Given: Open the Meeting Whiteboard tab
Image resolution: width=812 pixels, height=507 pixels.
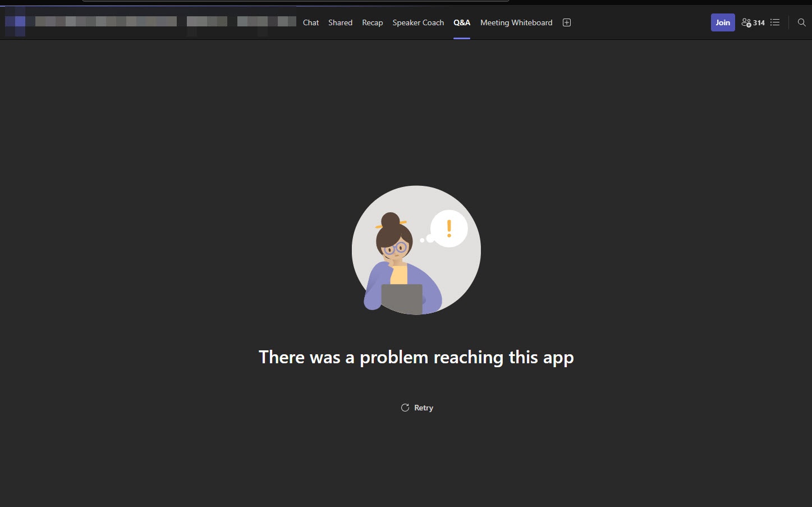Looking at the screenshot, I should point(516,22).
